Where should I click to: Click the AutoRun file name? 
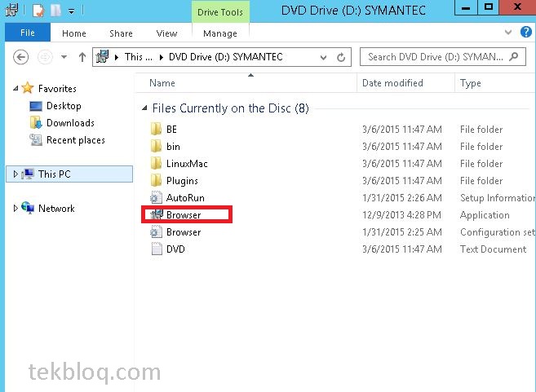click(185, 198)
